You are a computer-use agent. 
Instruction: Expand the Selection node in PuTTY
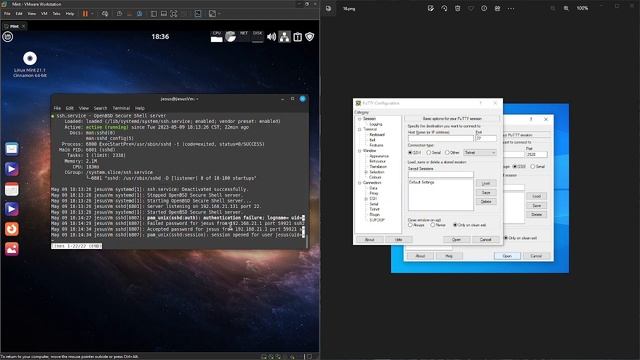point(366,172)
